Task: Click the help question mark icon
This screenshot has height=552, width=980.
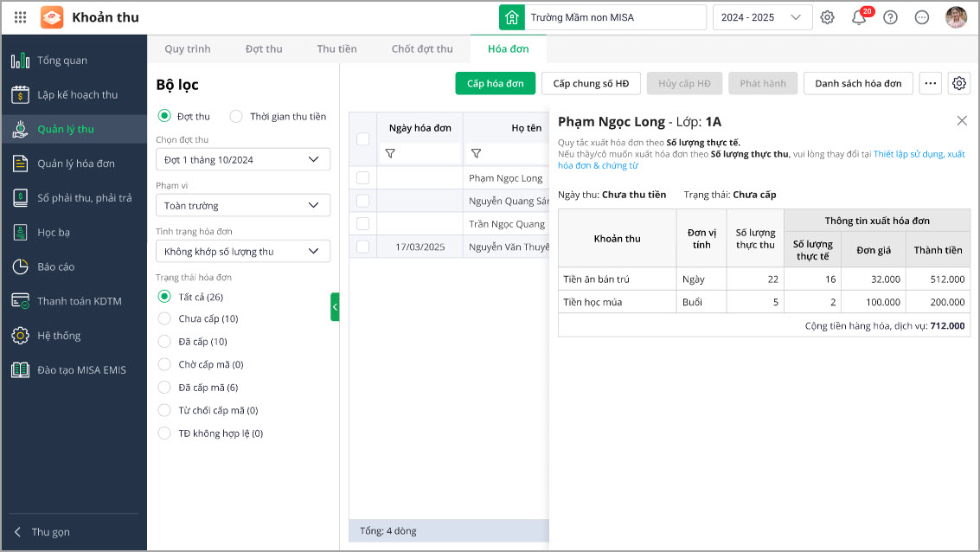Action: 890,17
